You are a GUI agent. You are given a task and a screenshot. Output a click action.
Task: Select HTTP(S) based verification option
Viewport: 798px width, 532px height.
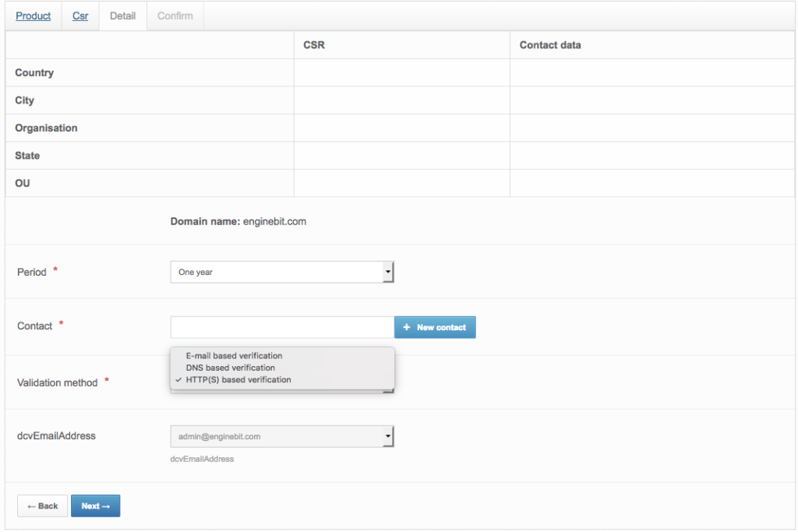click(x=238, y=380)
